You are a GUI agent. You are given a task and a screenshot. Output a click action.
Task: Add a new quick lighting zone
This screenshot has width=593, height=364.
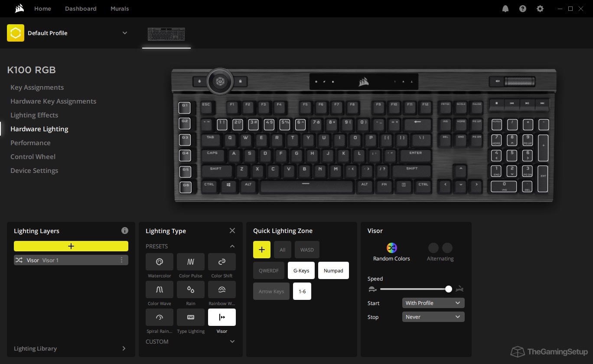262,250
